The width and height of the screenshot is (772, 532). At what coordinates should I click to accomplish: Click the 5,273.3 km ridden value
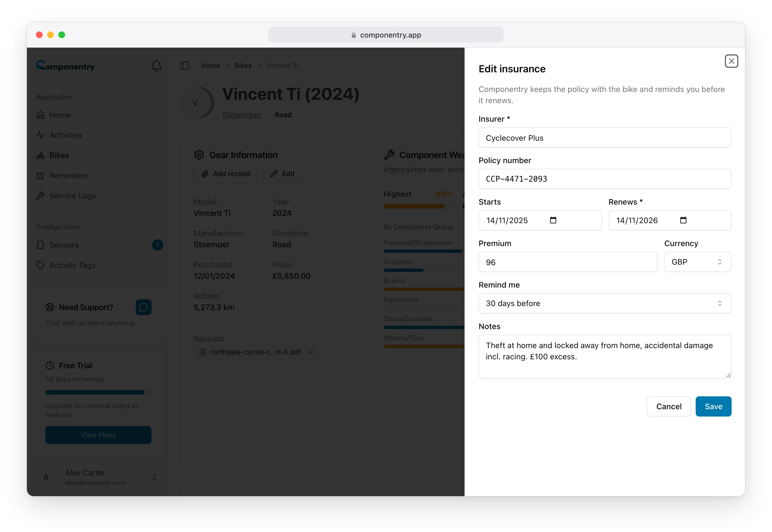(x=214, y=307)
